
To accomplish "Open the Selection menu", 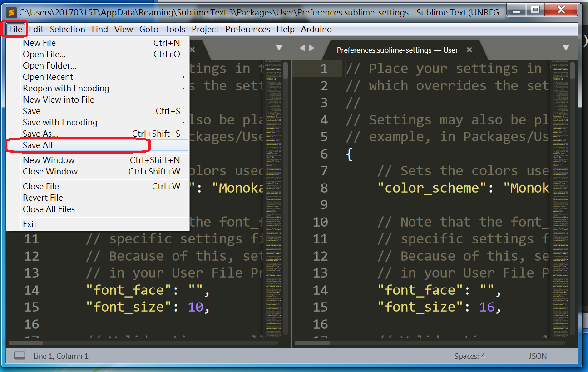I will pyautogui.click(x=68, y=29).
